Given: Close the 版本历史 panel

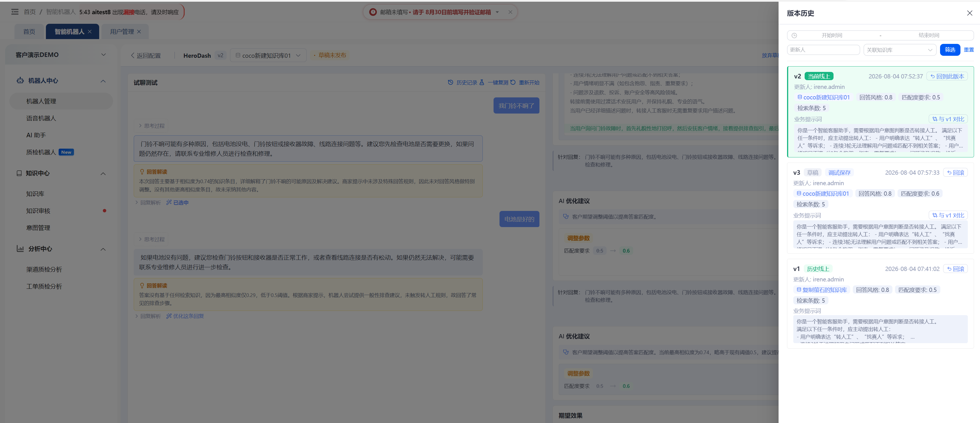Looking at the screenshot, I should pos(969,13).
